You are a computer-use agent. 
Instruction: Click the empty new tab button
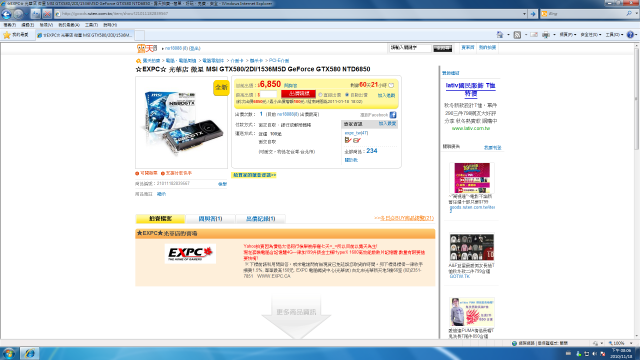coord(139,35)
